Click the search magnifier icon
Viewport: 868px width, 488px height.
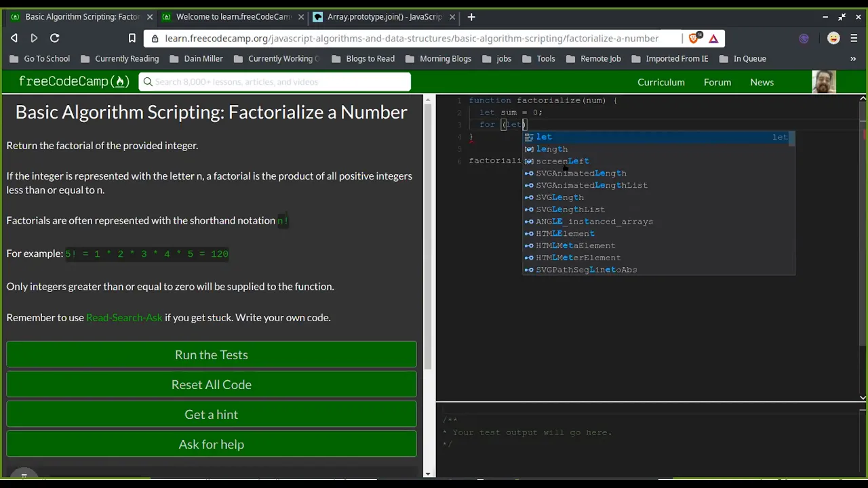pos(148,82)
